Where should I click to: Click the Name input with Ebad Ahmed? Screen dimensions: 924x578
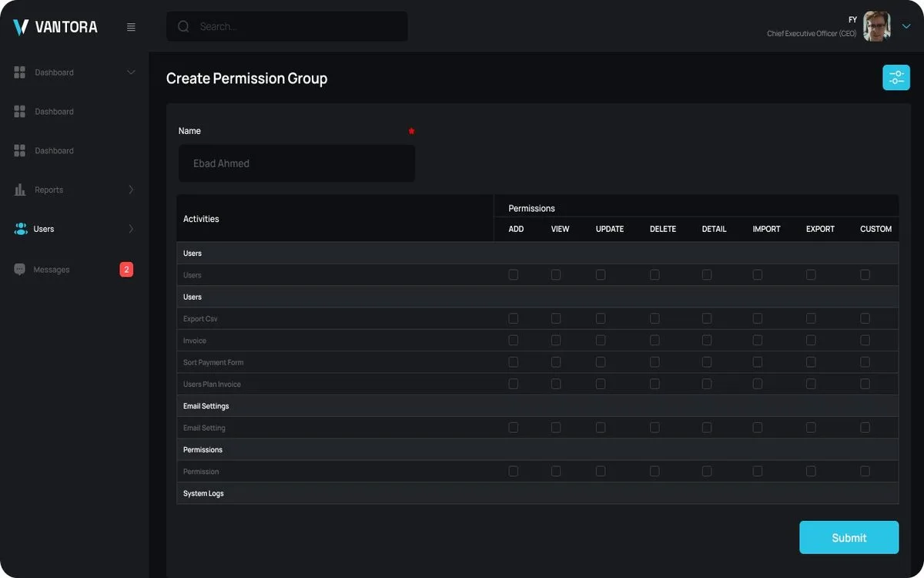click(296, 163)
